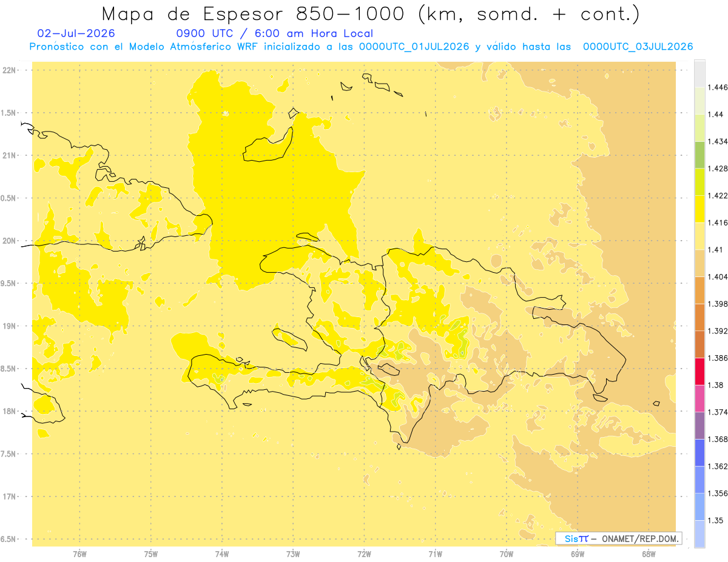The image size is (728, 562).
Task: Pick the pink swatch between 1.374 and 1.38
Action: [x=699, y=398]
